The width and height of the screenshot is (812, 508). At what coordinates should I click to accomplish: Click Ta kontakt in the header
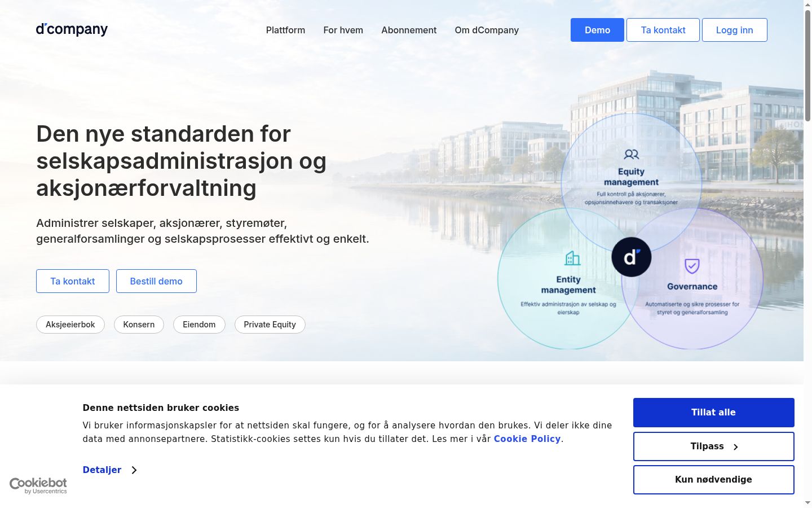coord(663,30)
